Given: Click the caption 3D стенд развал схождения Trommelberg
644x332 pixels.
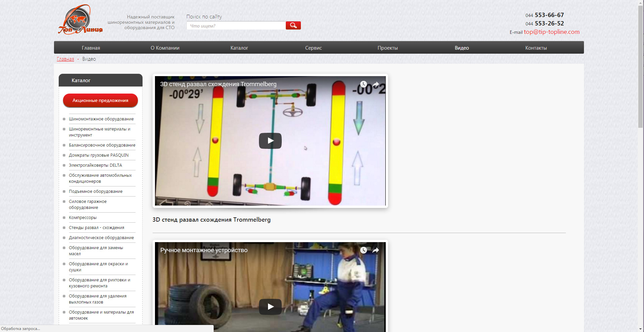Looking at the screenshot, I should point(211,220).
